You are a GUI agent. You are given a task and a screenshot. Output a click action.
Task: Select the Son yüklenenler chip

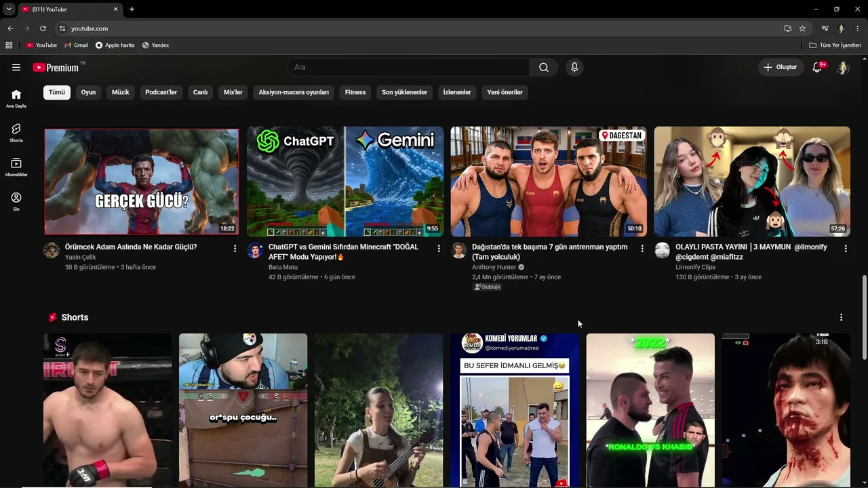pos(404,92)
